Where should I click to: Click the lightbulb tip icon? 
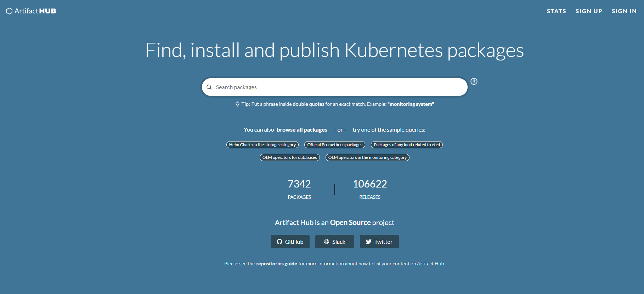click(237, 104)
